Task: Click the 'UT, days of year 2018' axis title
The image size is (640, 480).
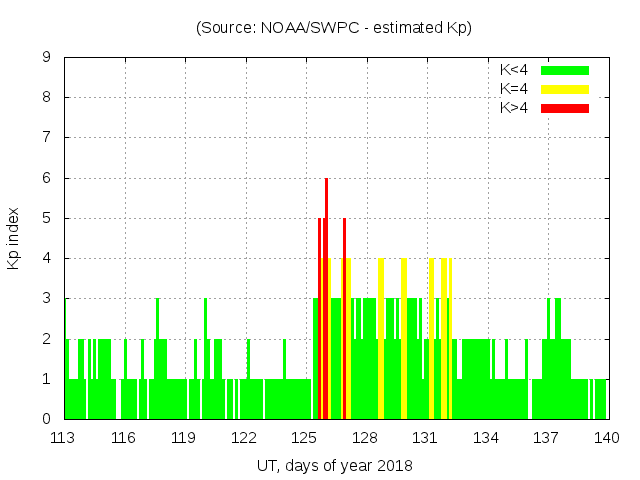Action: [x=334, y=466]
